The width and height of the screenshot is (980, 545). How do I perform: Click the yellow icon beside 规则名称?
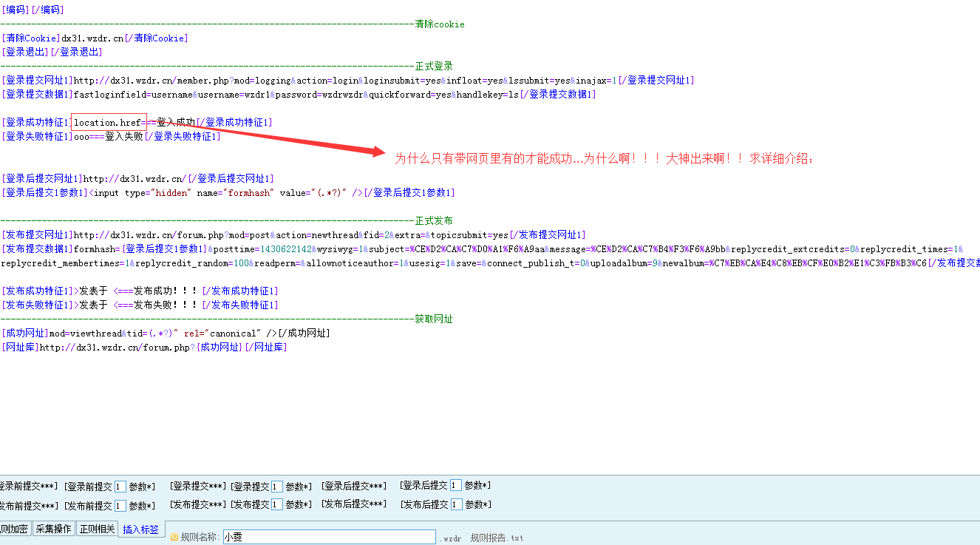click(x=174, y=538)
